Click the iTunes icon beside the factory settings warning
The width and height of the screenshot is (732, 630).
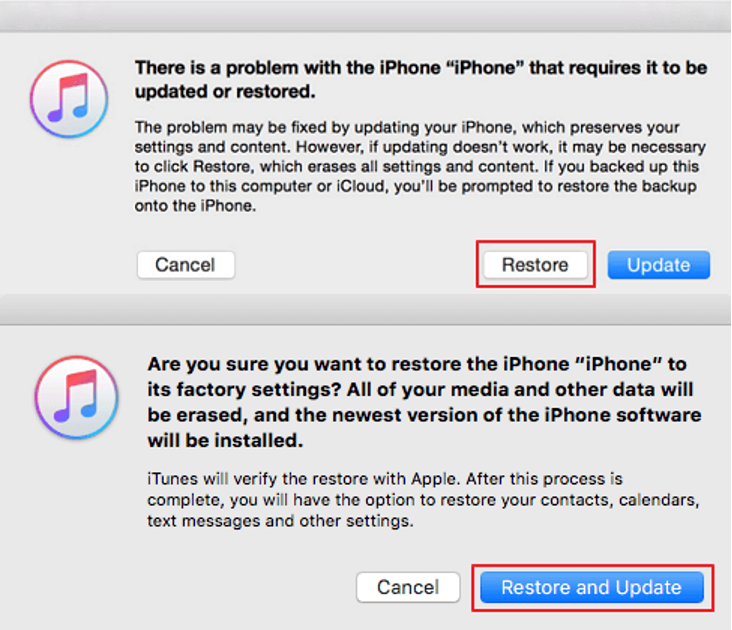(77, 400)
